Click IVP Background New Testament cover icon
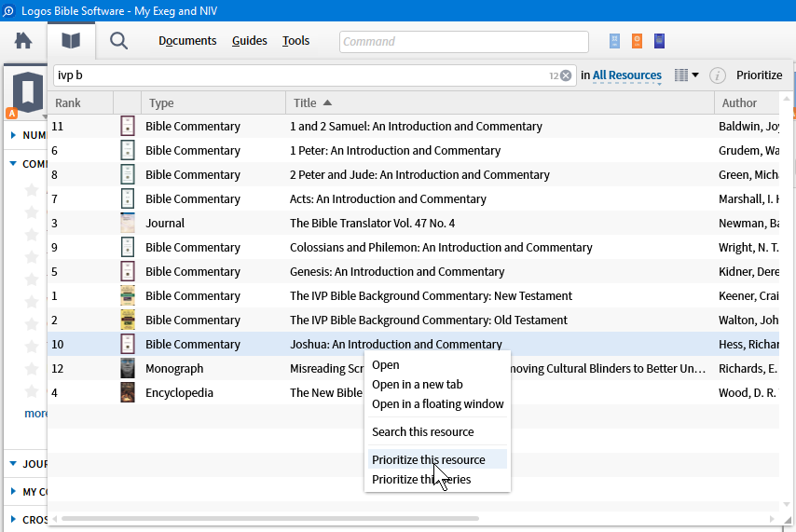This screenshot has height=532, width=796. pos(128,295)
